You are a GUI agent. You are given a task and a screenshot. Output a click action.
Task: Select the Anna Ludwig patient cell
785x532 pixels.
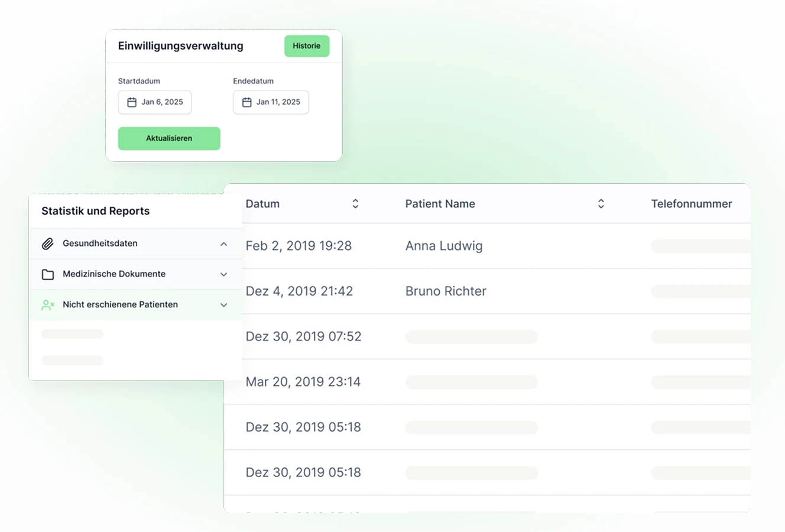444,246
